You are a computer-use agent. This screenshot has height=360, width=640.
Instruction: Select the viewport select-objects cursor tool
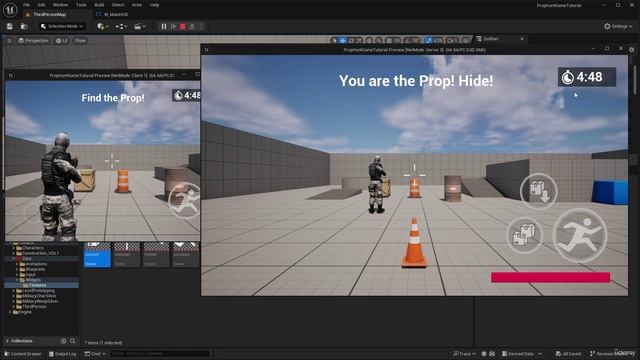(334, 40)
